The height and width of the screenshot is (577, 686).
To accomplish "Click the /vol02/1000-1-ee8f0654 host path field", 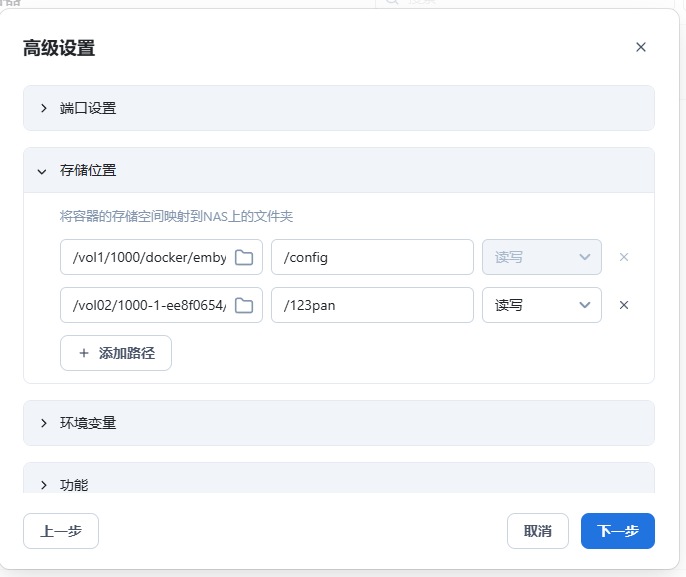I will click(x=148, y=305).
